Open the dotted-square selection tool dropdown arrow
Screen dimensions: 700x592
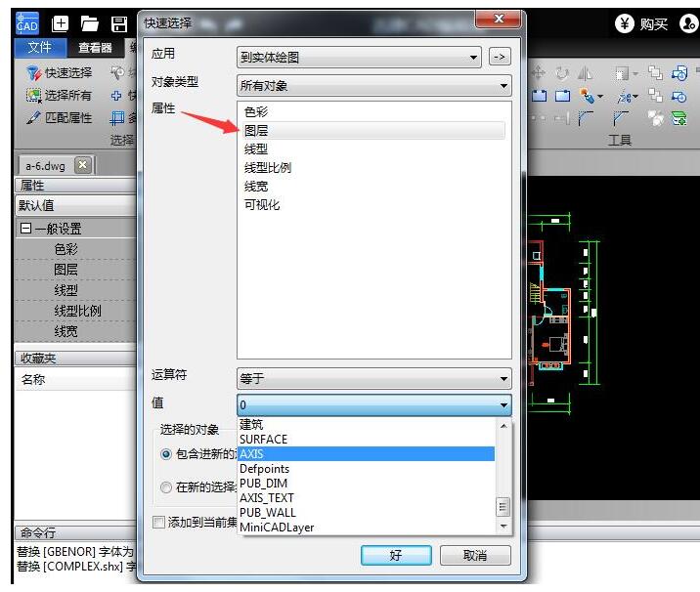tap(635, 73)
